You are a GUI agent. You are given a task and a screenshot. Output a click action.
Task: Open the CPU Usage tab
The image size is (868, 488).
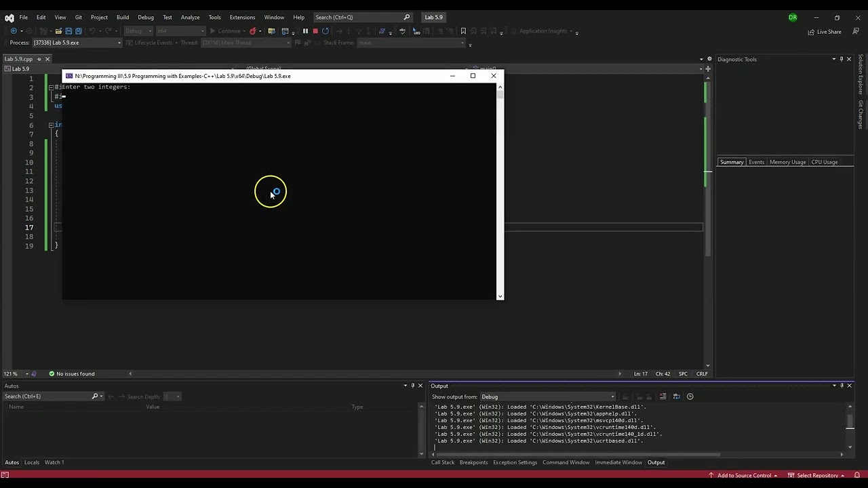coord(825,162)
